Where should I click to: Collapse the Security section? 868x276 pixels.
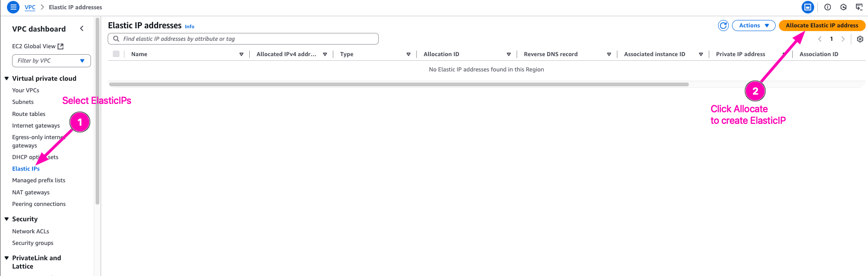(6, 219)
